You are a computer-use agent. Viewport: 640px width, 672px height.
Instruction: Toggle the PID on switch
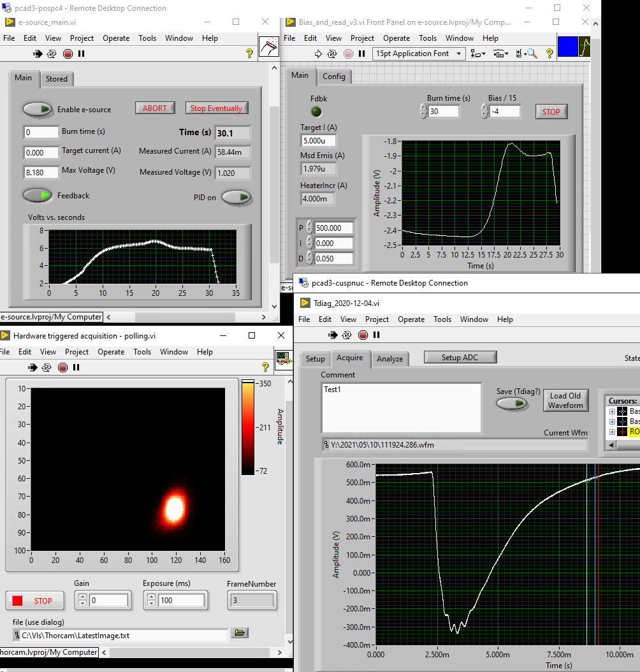236,198
